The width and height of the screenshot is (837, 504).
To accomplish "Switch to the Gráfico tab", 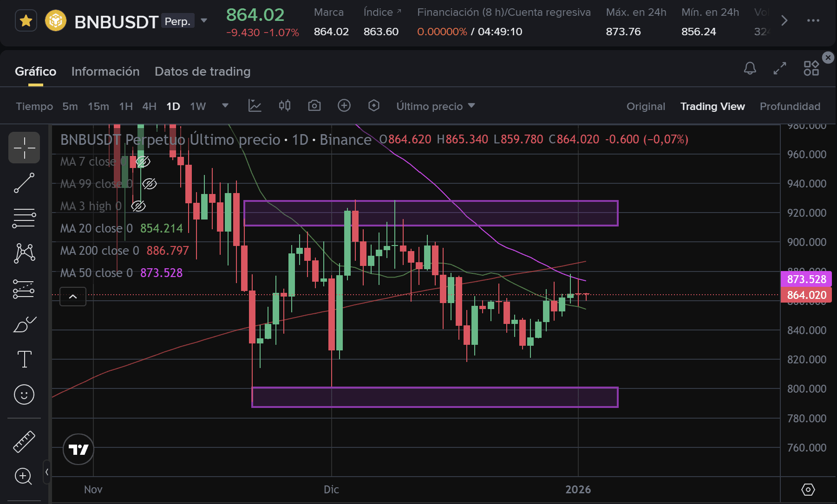I will (36, 71).
